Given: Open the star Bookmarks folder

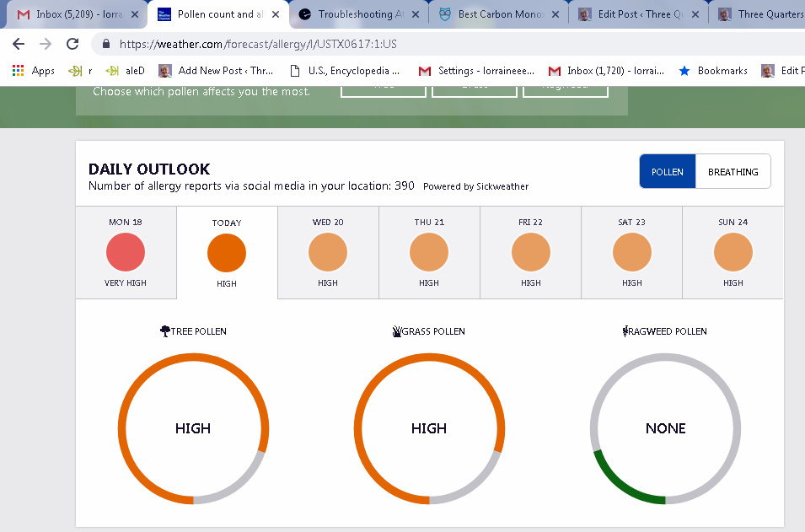Looking at the screenshot, I should pyautogui.click(x=713, y=71).
